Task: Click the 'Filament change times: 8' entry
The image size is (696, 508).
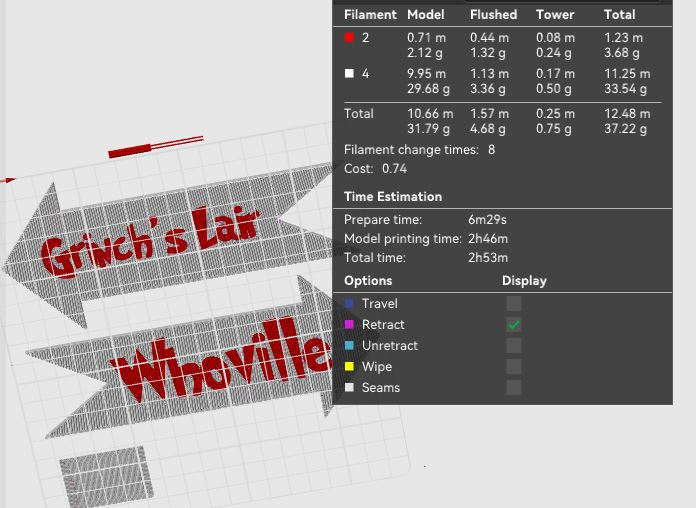Action: 419,150
